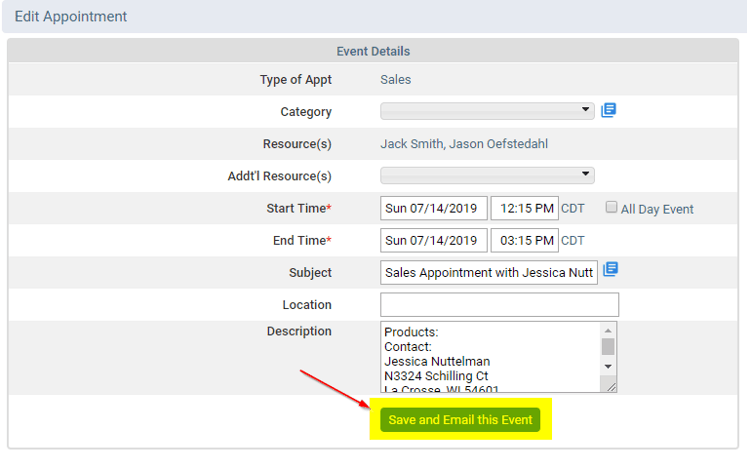Click into the Subject text field
The width and height of the screenshot is (747, 459).
(x=489, y=273)
